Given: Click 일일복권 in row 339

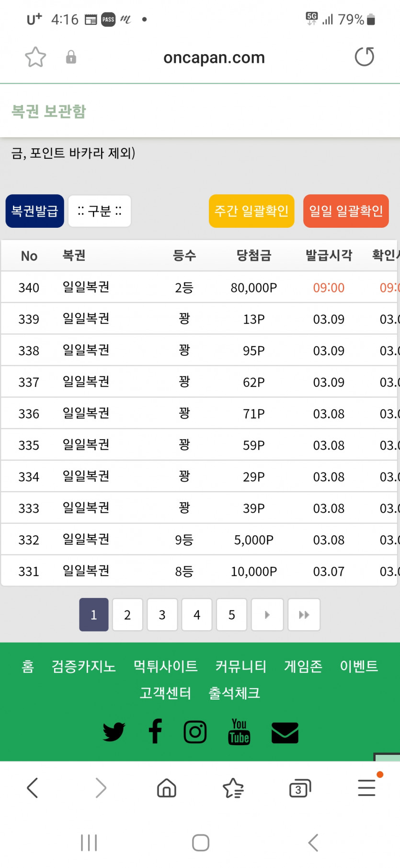Looking at the screenshot, I should 86,318.
